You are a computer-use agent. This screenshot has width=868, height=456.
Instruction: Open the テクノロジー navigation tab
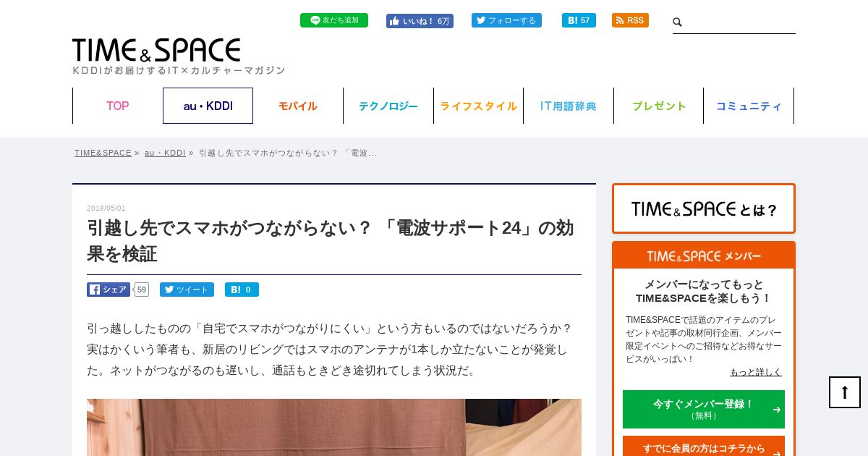tap(388, 106)
